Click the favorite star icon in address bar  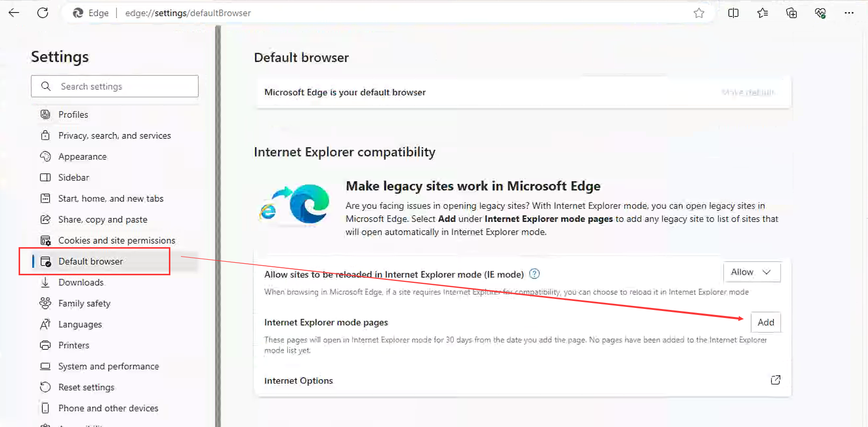click(699, 13)
